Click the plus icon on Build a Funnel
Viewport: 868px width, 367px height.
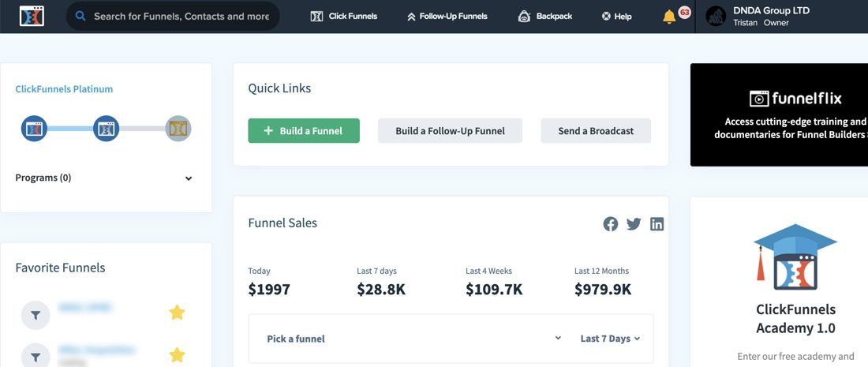268,131
